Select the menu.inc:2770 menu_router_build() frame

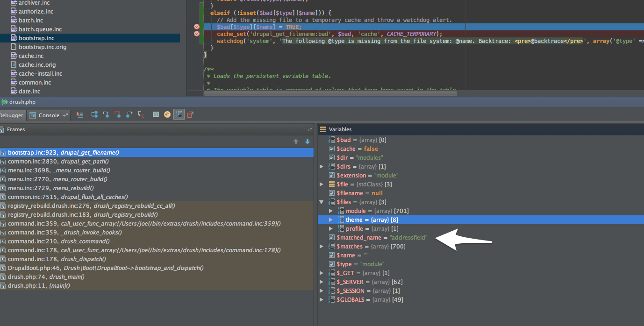pos(157,179)
